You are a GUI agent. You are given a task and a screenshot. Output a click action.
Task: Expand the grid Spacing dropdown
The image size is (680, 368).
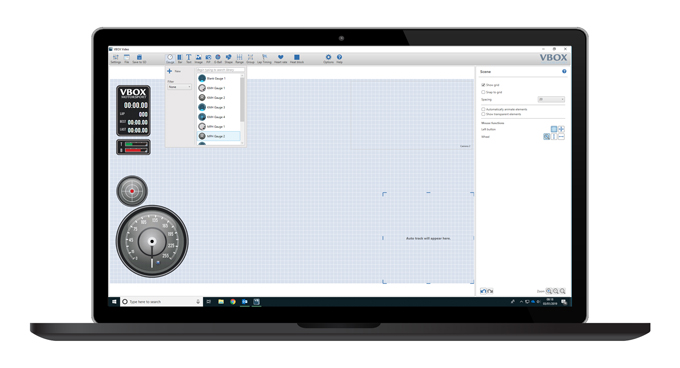click(551, 99)
